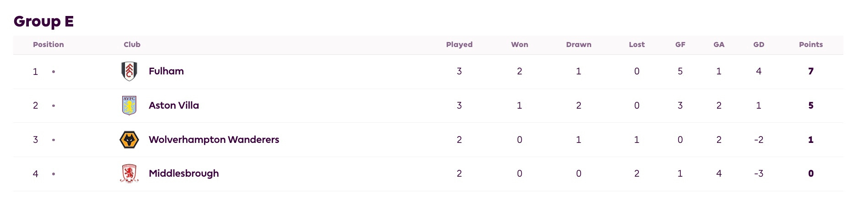
Task: Click the Wolverhampton Wanderers wolf crest
Action: pos(129,140)
